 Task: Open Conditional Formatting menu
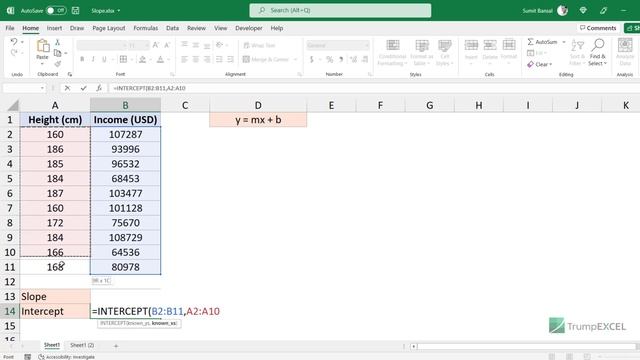coord(392,52)
